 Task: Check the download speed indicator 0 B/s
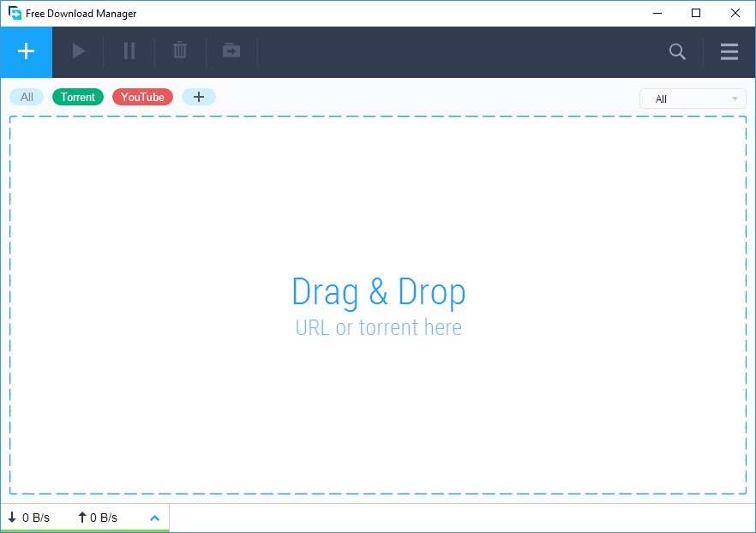pos(28,518)
